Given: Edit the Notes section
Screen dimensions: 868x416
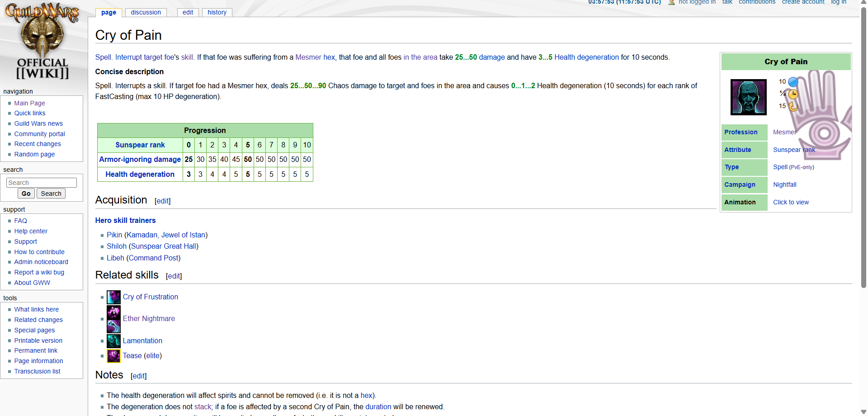Looking at the screenshot, I should coord(139,376).
